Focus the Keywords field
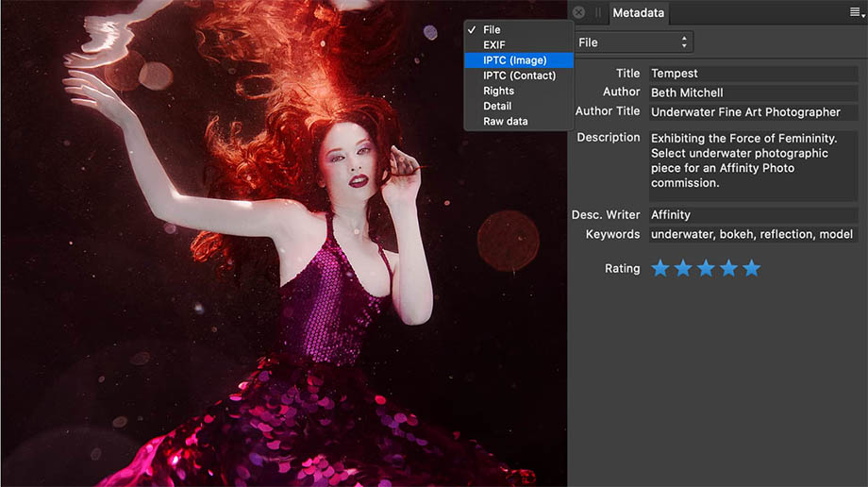This screenshot has height=487, width=868. click(x=752, y=234)
